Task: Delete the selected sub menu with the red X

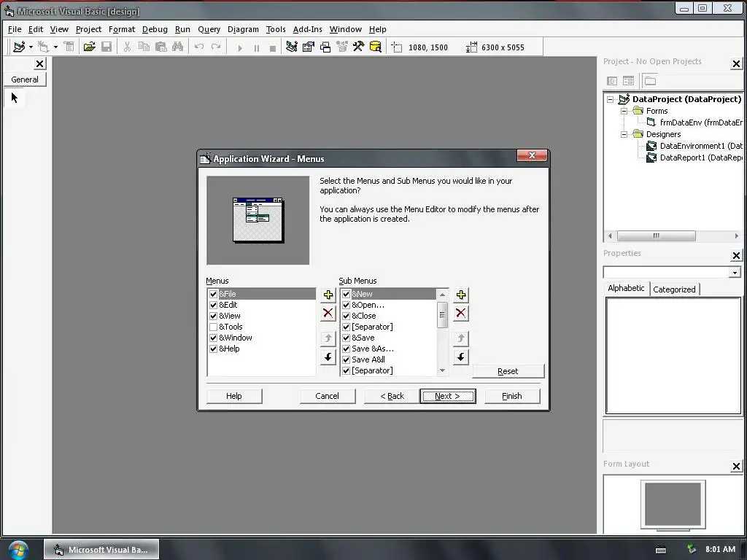Action: pyautogui.click(x=461, y=313)
